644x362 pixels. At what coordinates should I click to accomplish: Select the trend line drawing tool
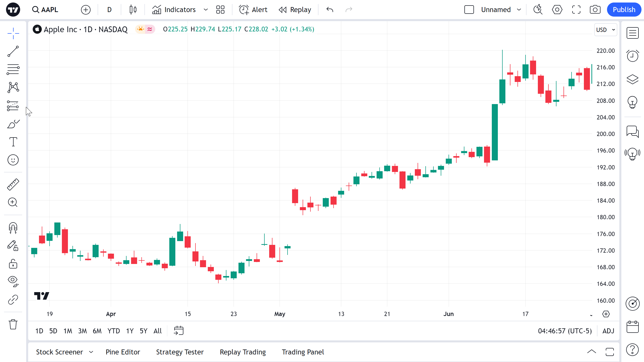click(x=13, y=51)
